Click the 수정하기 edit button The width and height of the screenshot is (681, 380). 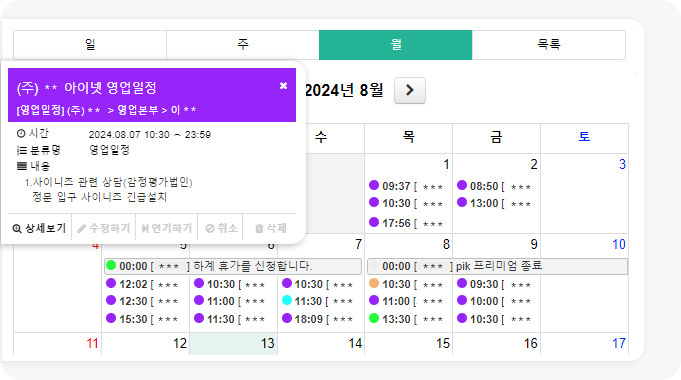tap(103, 228)
